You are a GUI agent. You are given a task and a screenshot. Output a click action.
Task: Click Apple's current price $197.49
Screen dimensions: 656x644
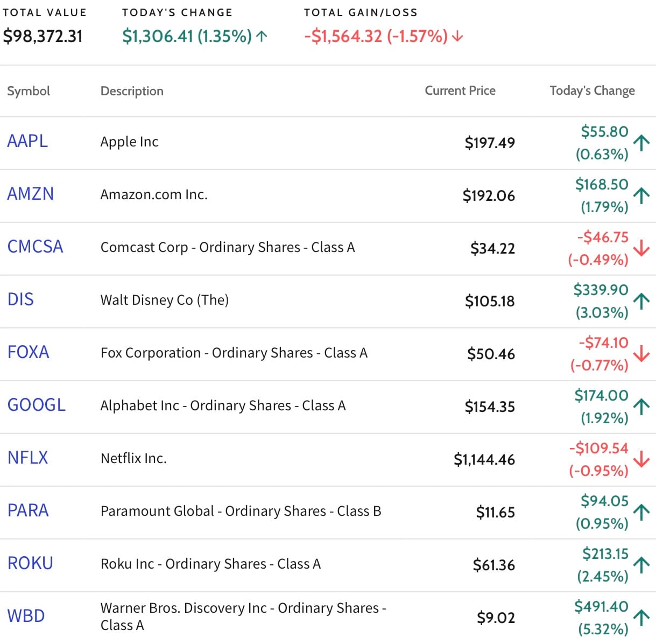click(490, 143)
